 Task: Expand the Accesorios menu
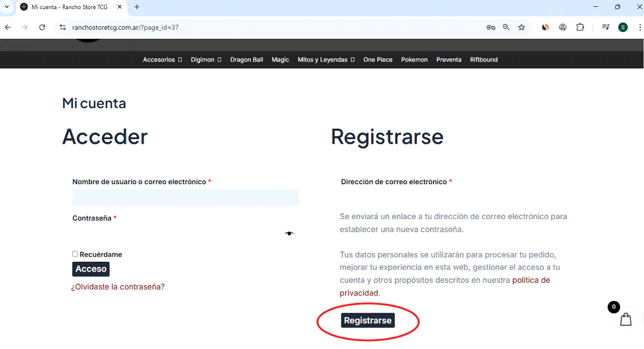(x=162, y=60)
